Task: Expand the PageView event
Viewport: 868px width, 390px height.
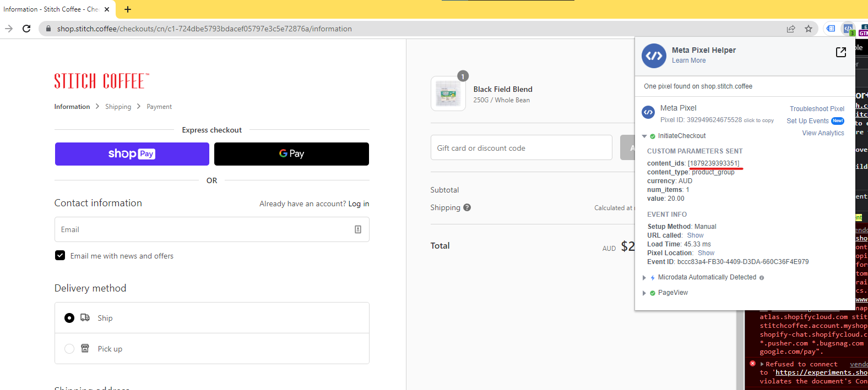Action: pyautogui.click(x=644, y=293)
